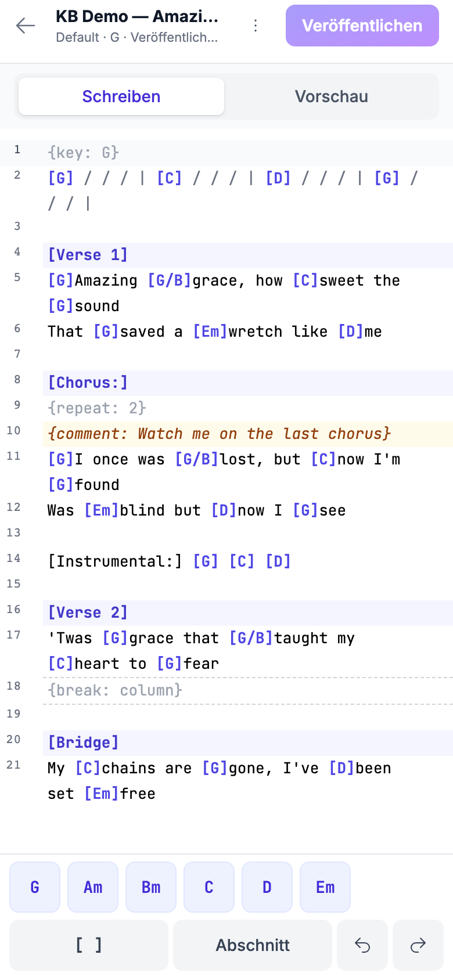Open the three-dot more options menu
The image size is (453, 980).
(256, 26)
